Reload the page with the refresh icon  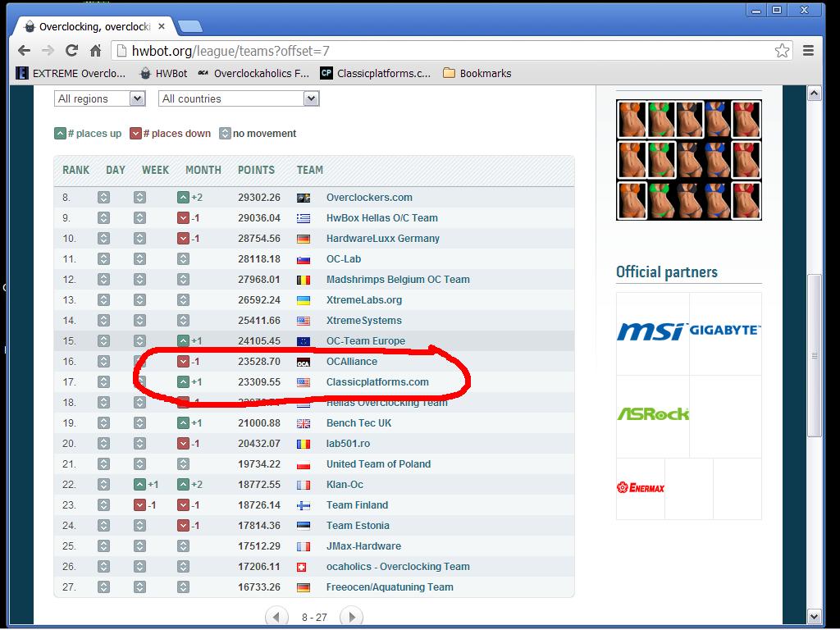(x=71, y=50)
